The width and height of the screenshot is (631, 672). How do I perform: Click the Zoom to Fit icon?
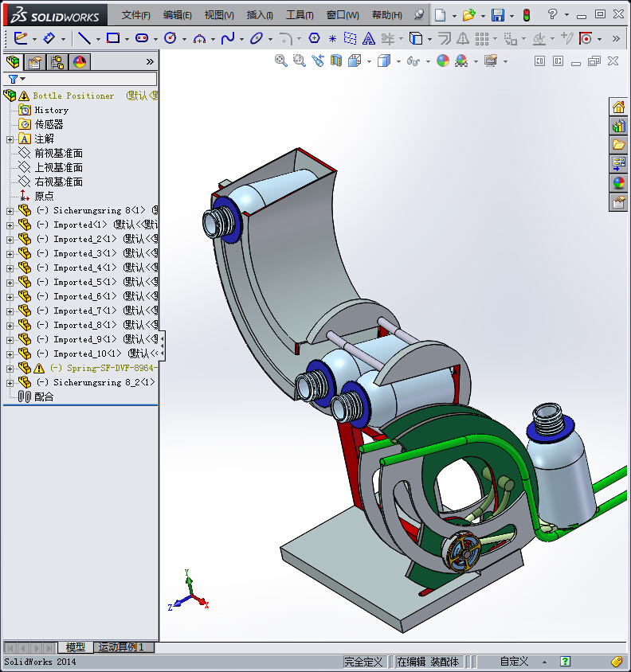point(281,61)
